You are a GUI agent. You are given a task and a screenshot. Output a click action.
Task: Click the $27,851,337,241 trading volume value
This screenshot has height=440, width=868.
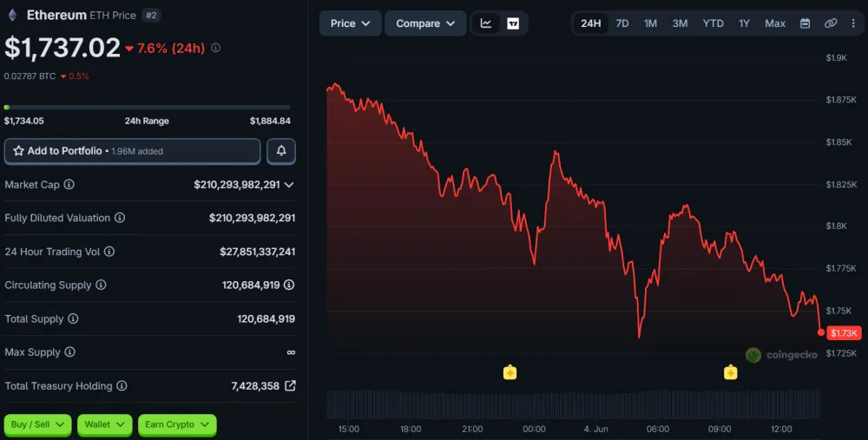(258, 252)
